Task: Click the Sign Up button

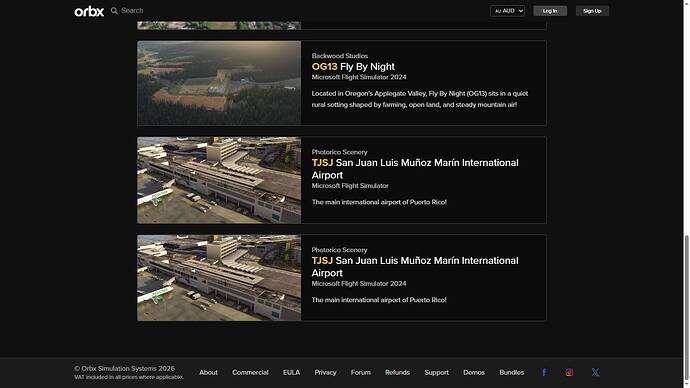Action: pos(592,11)
